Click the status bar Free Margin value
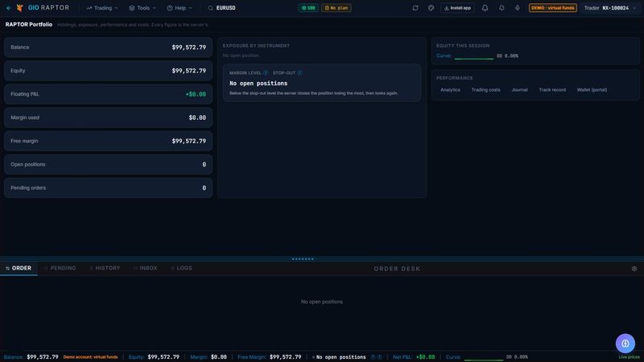The image size is (644, 362). coord(286,357)
